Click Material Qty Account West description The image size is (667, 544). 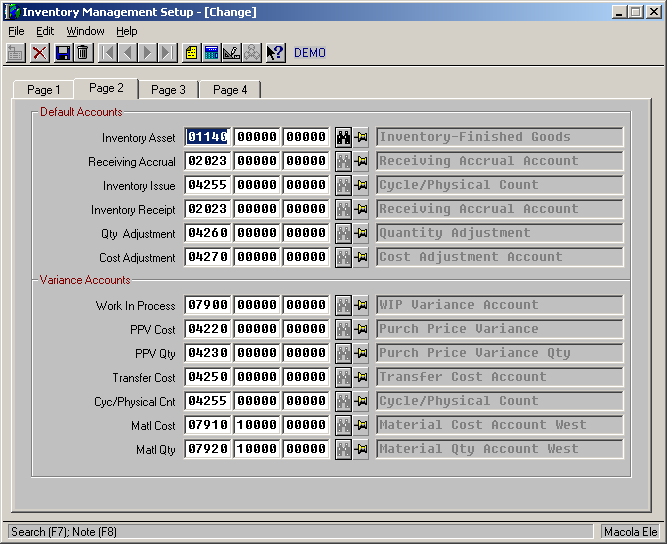499,449
